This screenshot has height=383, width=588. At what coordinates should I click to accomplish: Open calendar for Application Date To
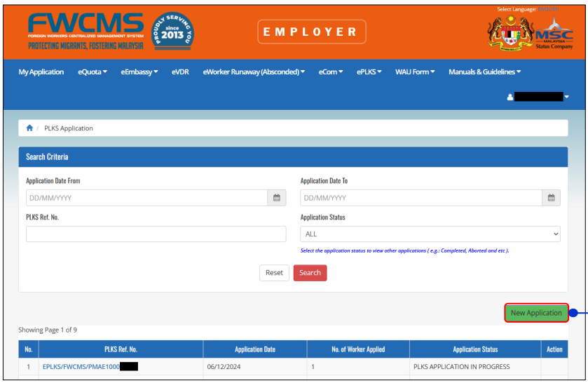point(552,198)
